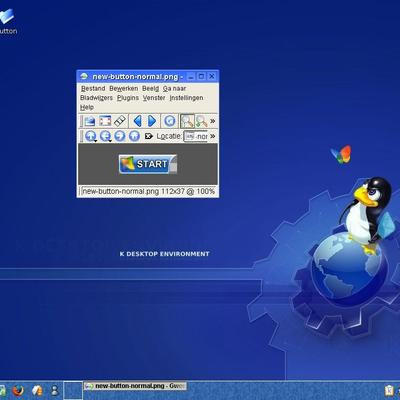This screenshot has height=400, width=400.
Task: Minimize the Gwenview window
Action: coord(191,77)
